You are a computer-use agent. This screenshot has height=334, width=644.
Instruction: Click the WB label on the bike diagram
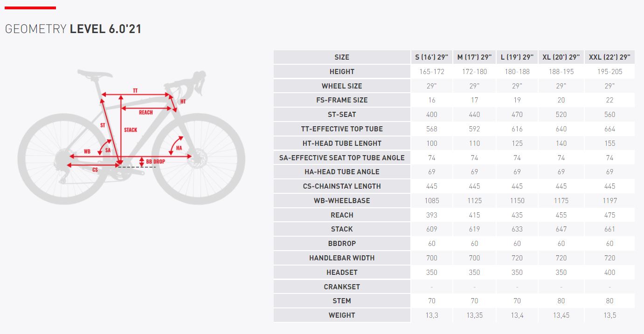coord(87,151)
